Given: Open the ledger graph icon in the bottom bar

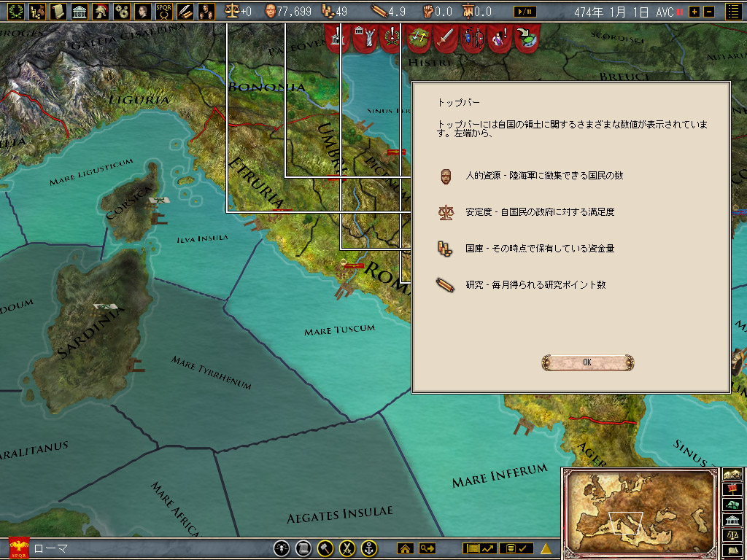Looking at the screenshot, I should pos(480,548).
